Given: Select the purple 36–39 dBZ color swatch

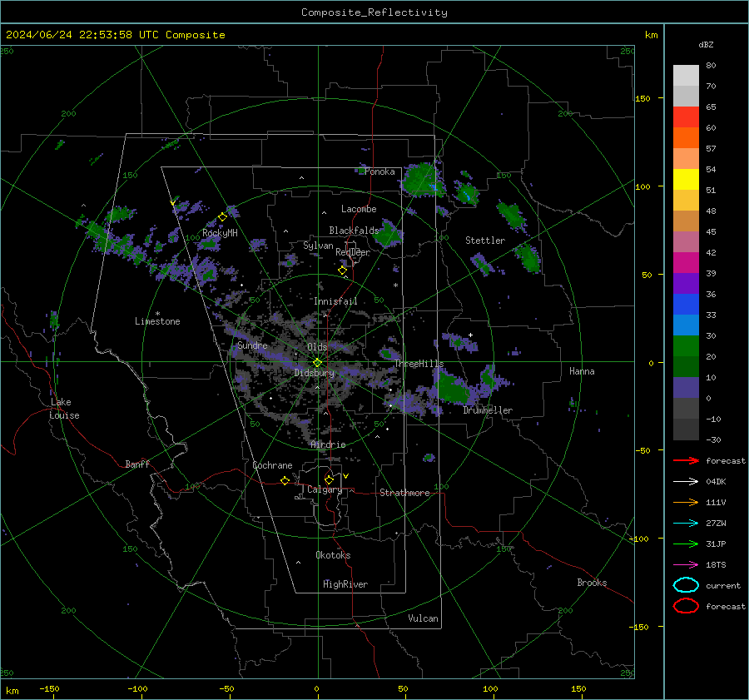Looking at the screenshot, I should coord(686,283).
